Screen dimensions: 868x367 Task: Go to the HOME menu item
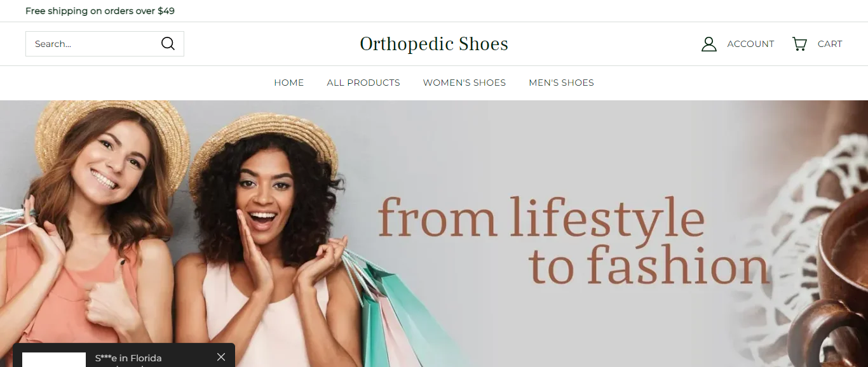click(x=289, y=83)
